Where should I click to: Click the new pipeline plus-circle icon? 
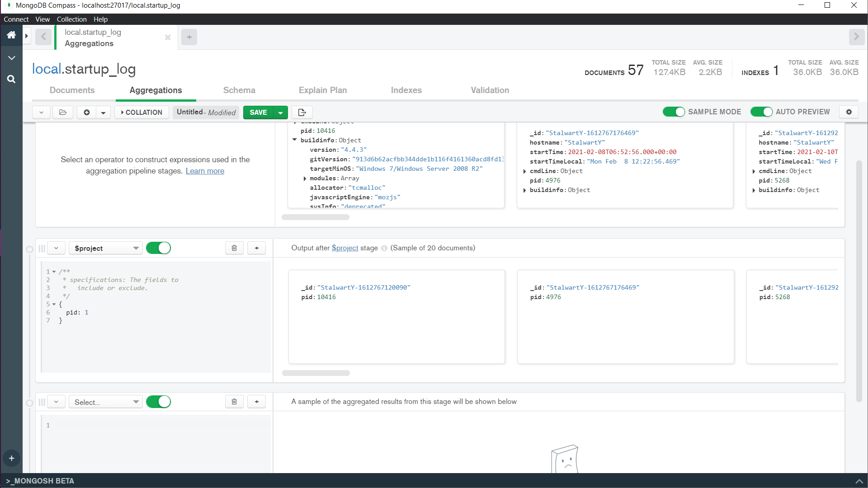86,112
